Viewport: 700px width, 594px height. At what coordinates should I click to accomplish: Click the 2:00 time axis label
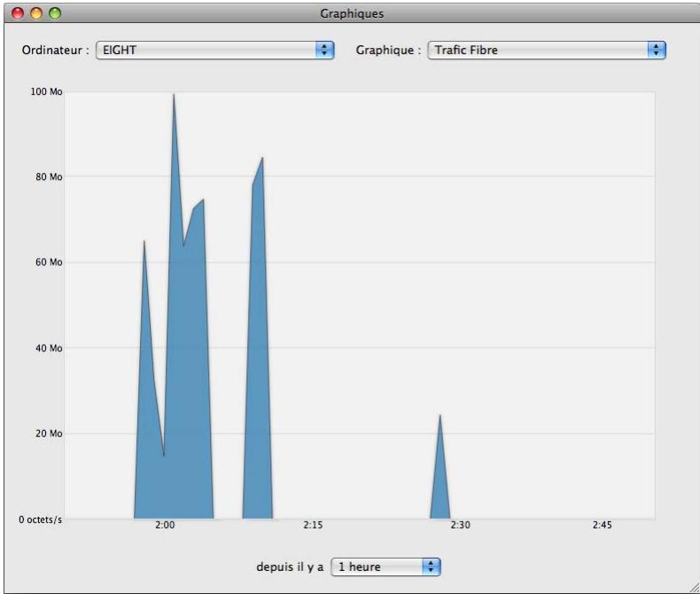[x=165, y=525]
